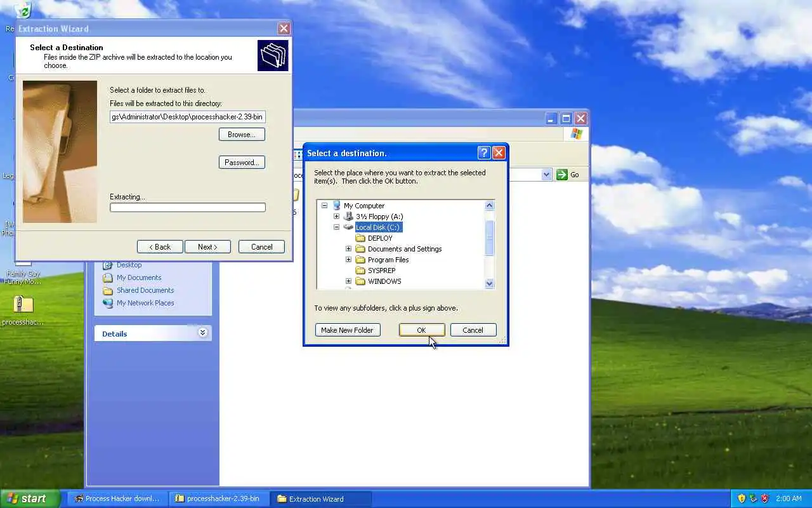Select Program Files in folder tree
The width and height of the screenshot is (812, 508).
(x=388, y=260)
